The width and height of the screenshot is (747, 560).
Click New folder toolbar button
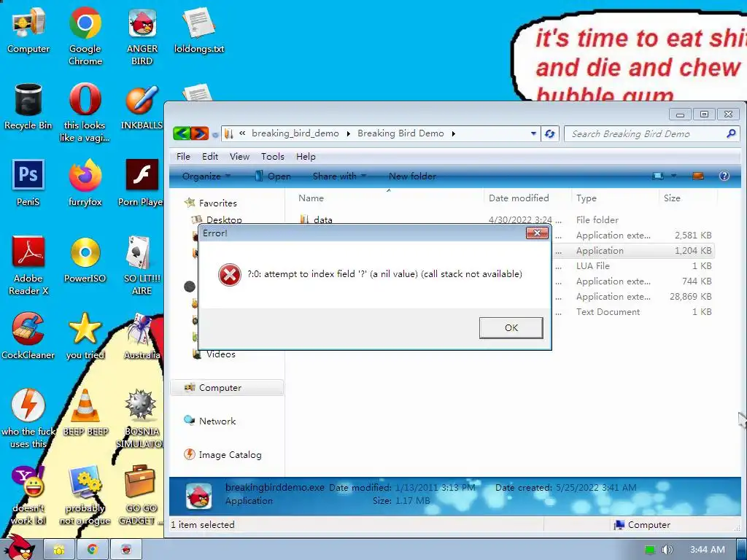tap(412, 176)
